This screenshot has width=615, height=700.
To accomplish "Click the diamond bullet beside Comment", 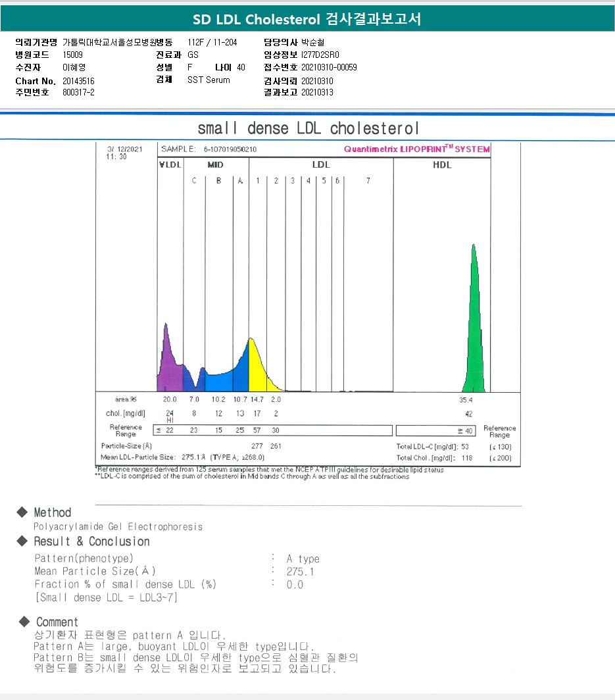I will 24,622.
